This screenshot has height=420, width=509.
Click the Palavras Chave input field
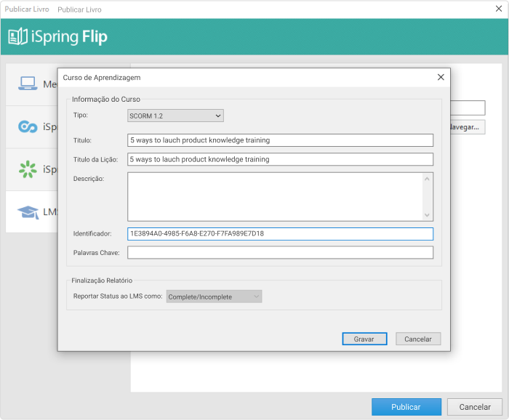(x=280, y=253)
